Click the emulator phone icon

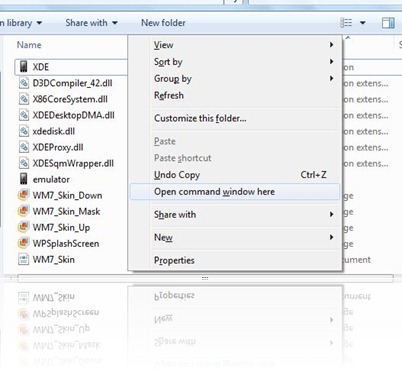tap(23, 179)
